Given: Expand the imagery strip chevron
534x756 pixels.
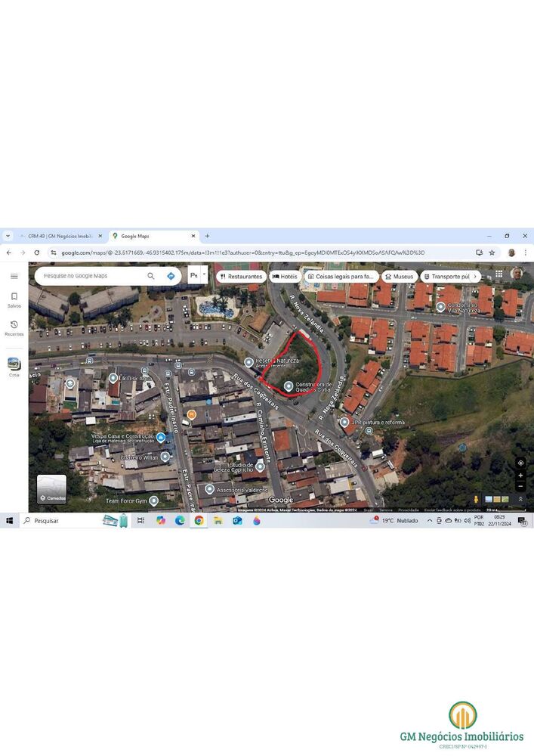Looking at the screenshot, I should coord(520,499).
